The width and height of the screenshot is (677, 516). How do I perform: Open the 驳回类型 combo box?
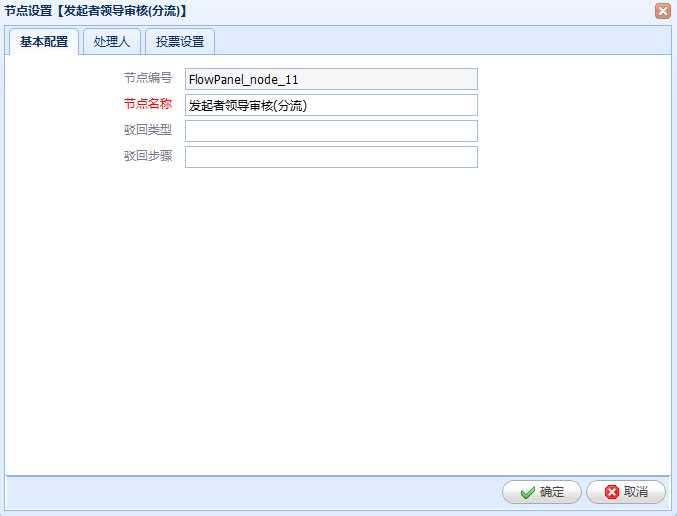(x=331, y=131)
